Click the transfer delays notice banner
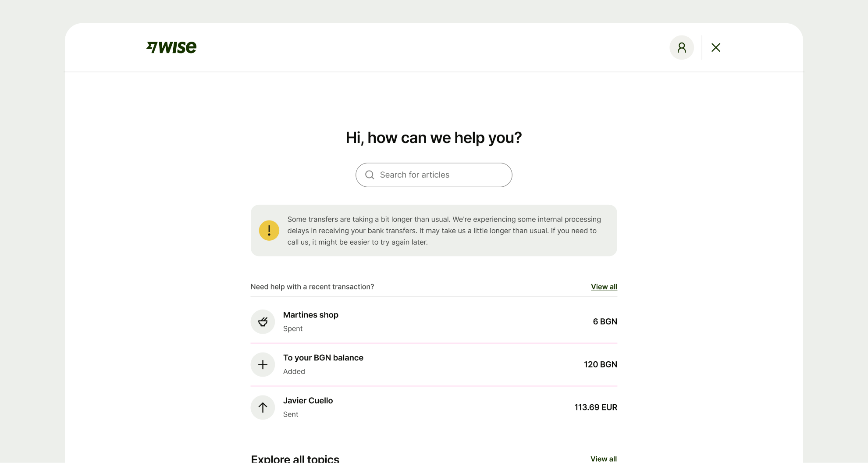Image resolution: width=868 pixels, height=463 pixels. (x=434, y=230)
